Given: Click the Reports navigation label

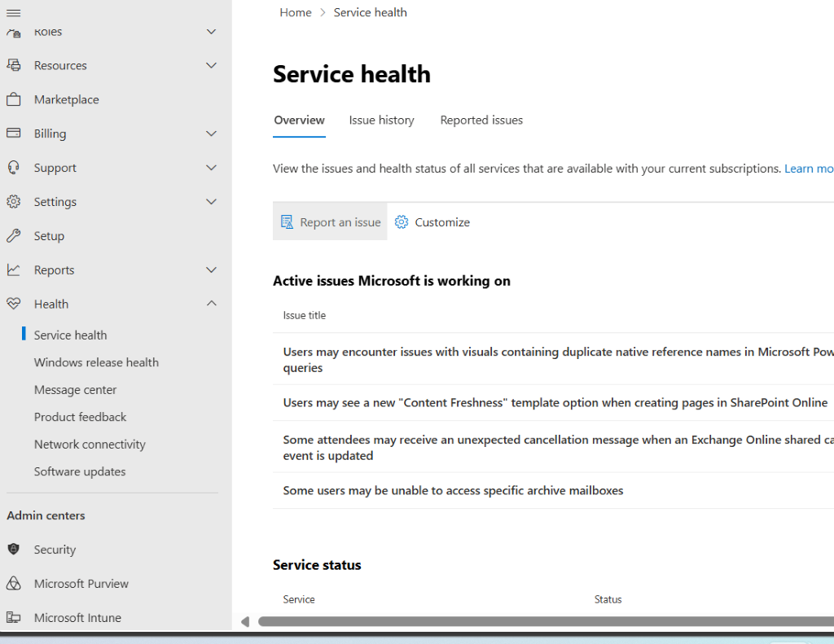Looking at the screenshot, I should (54, 270).
